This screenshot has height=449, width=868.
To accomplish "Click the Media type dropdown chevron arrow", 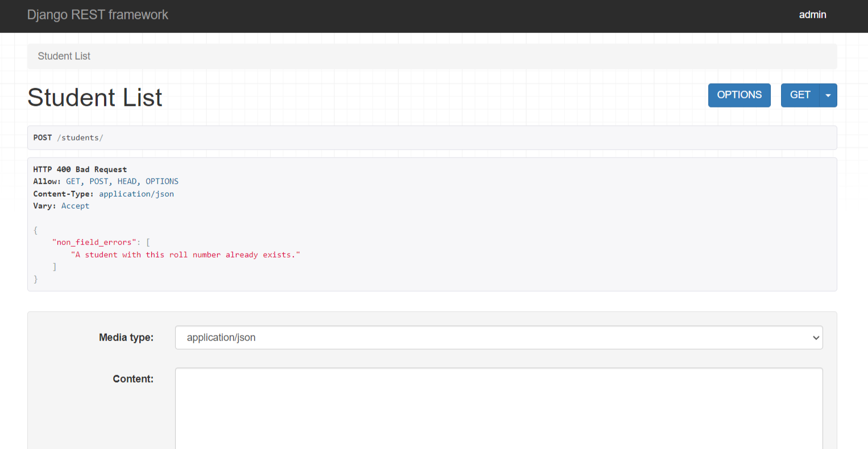I will 816,338.
